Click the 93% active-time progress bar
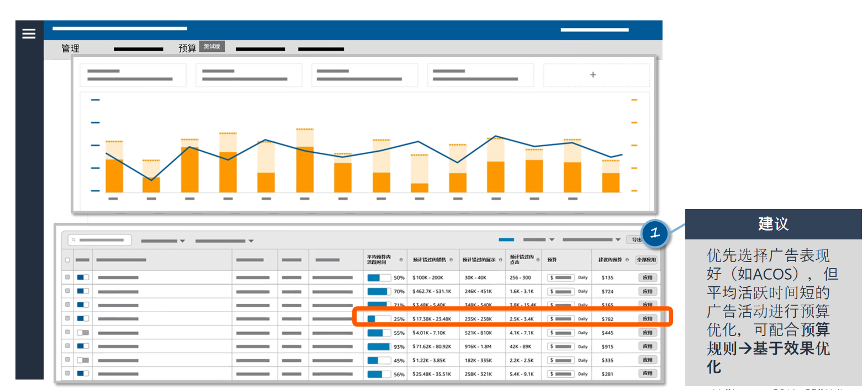 tap(379, 346)
